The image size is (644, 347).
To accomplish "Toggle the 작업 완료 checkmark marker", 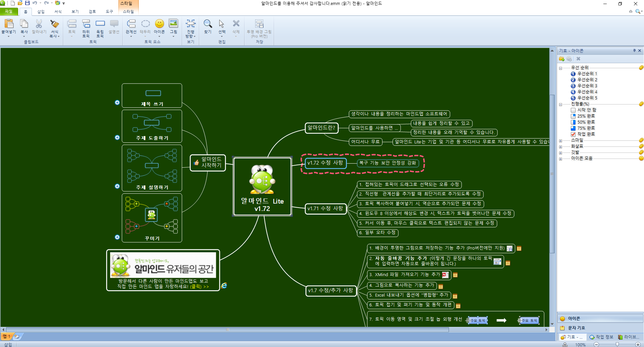I will [x=573, y=134].
